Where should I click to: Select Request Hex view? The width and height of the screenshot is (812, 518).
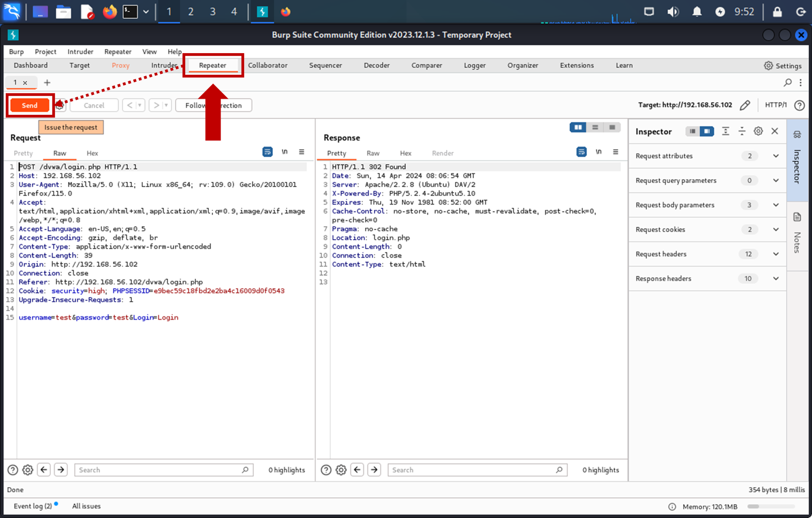pyautogui.click(x=92, y=153)
